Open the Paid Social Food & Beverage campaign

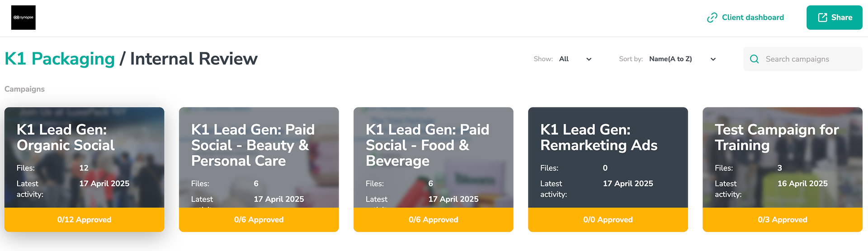[x=434, y=158]
